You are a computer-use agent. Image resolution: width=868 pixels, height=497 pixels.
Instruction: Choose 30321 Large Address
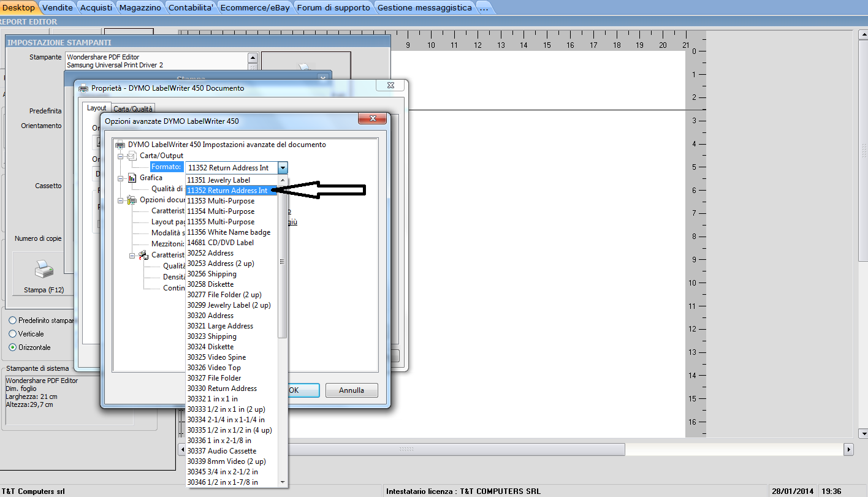coord(232,326)
